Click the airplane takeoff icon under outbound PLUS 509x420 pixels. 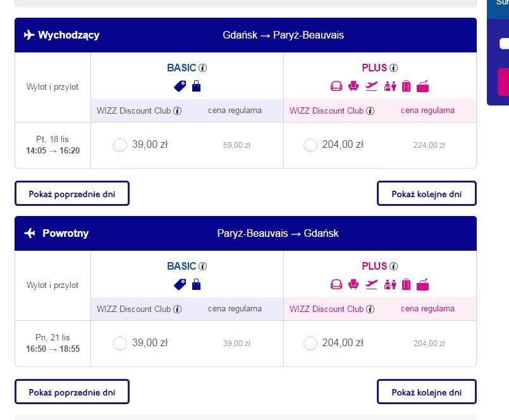pos(371,87)
